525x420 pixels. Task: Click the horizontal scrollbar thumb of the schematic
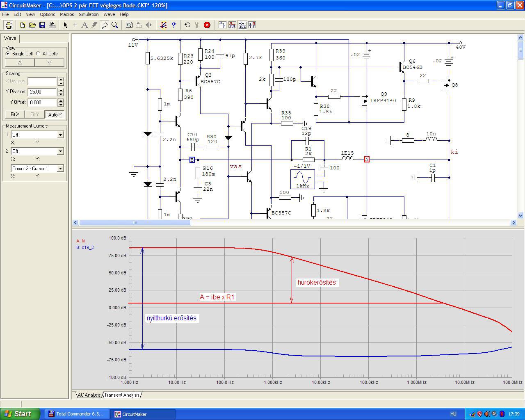tap(135, 222)
